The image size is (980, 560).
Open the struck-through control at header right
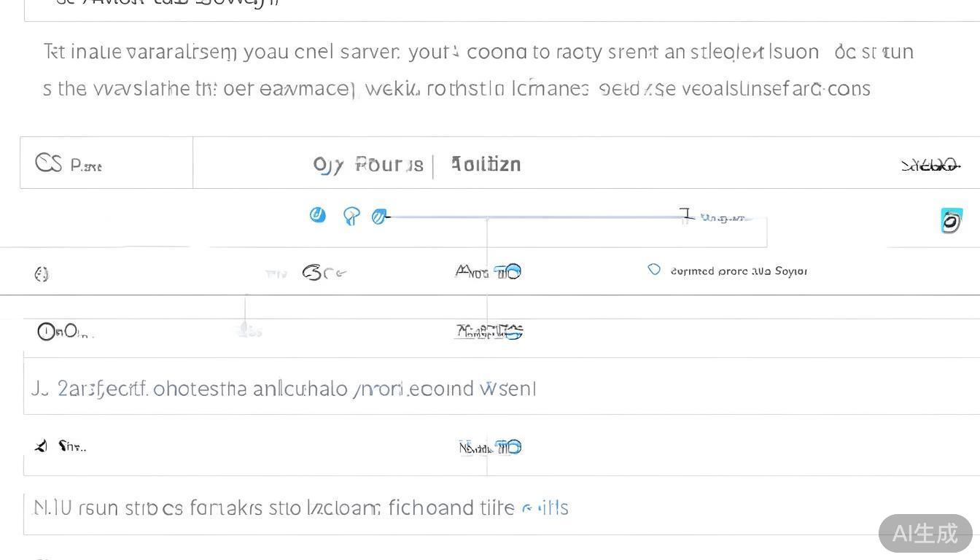(x=930, y=166)
